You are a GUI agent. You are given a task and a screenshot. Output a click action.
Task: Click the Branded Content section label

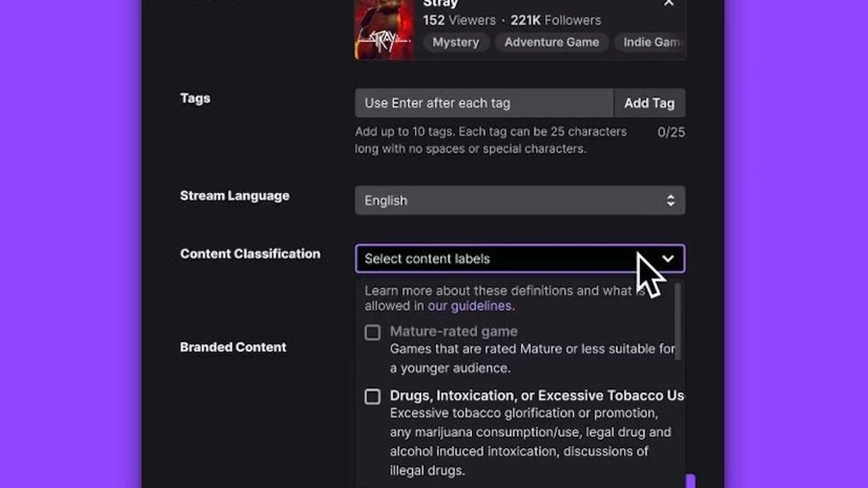point(233,347)
